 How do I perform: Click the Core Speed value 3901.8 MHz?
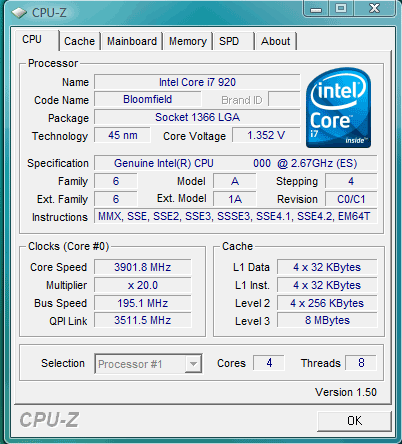tap(143, 267)
